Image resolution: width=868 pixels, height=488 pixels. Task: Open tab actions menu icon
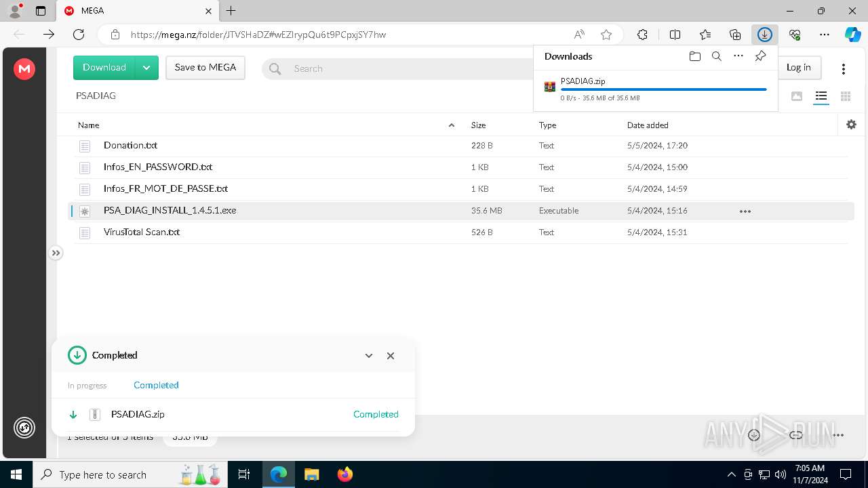[41, 11]
